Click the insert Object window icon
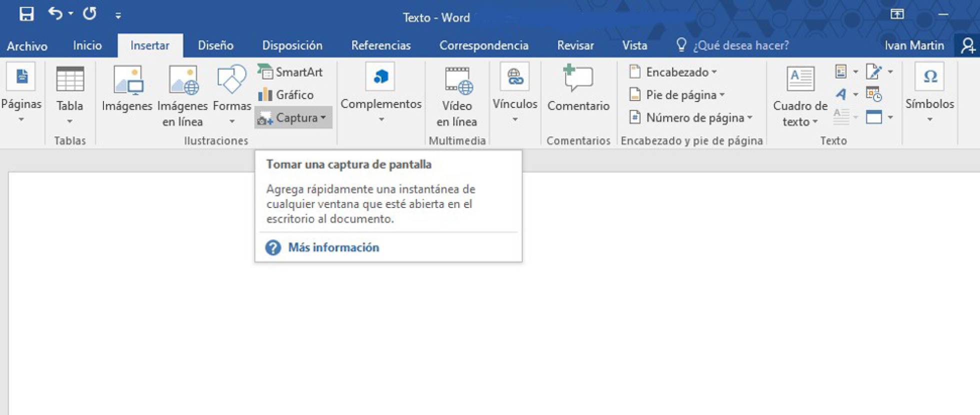Screen dimensions: 980x415 pos(874,117)
